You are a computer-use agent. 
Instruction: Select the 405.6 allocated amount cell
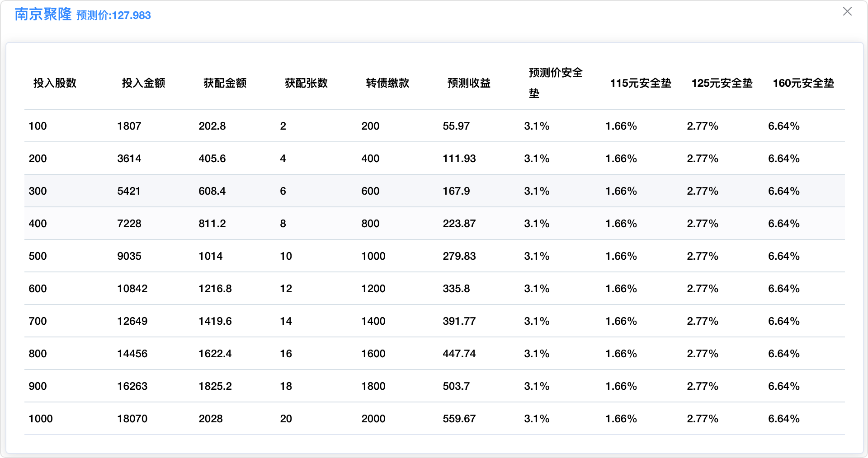pos(212,159)
